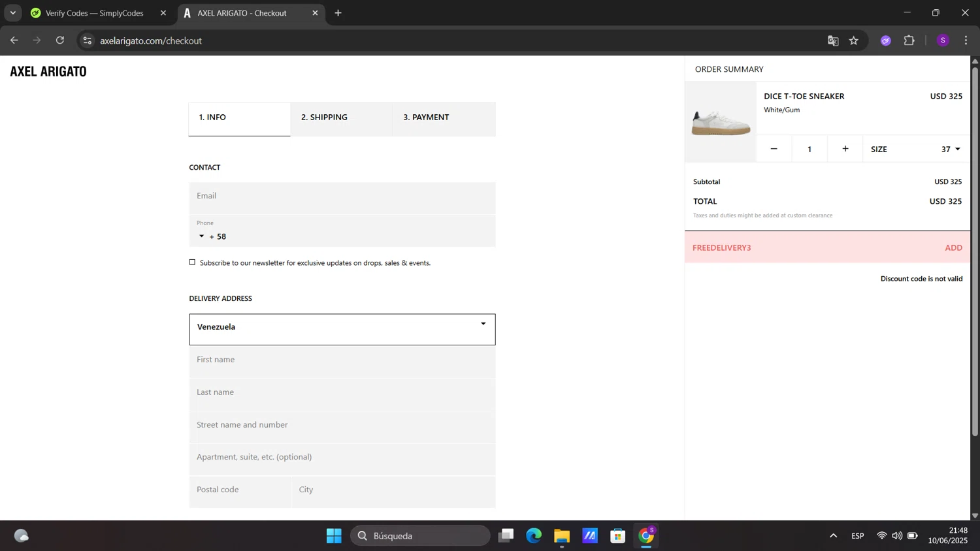This screenshot has height=551, width=980.
Task: Reload the checkout page
Action: click(x=60, y=40)
